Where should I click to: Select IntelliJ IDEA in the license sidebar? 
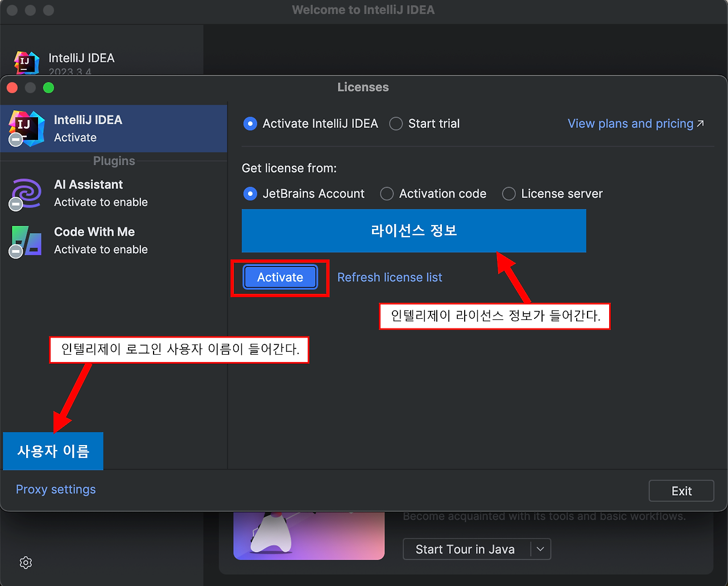pyautogui.click(x=88, y=128)
